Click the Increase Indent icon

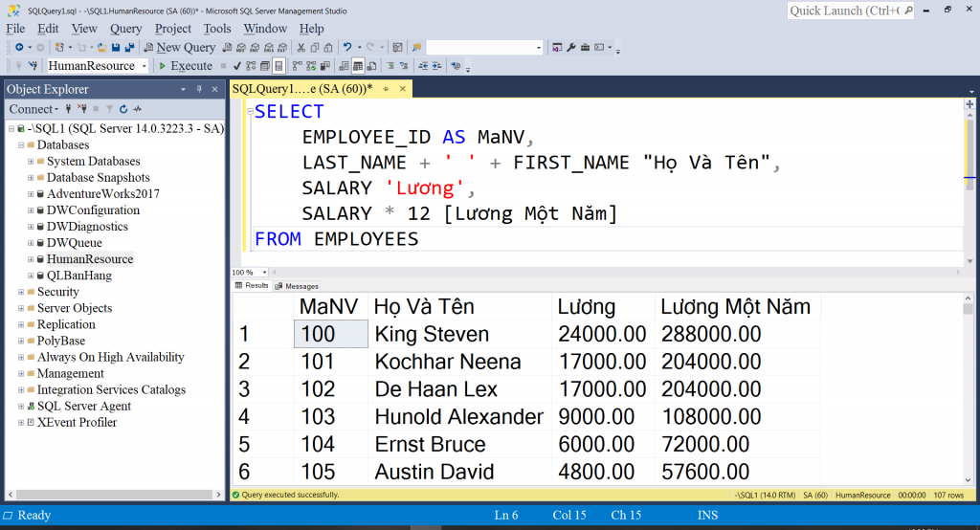click(x=436, y=66)
